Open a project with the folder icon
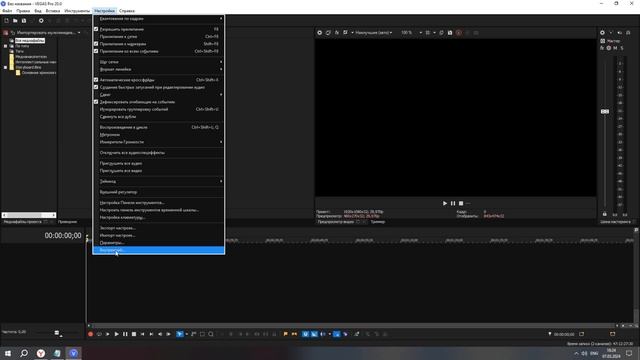The height and width of the screenshot is (360, 640). click(15, 20)
